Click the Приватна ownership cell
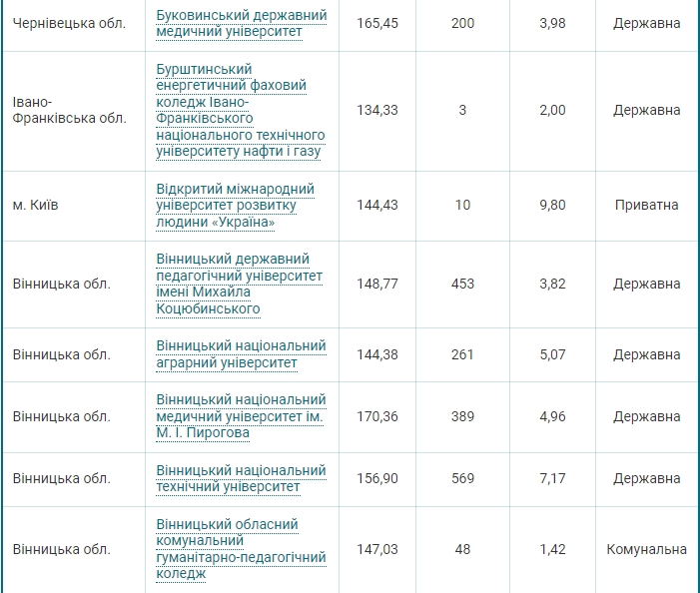Image resolution: width=700 pixels, height=593 pixels. point(646,205)
